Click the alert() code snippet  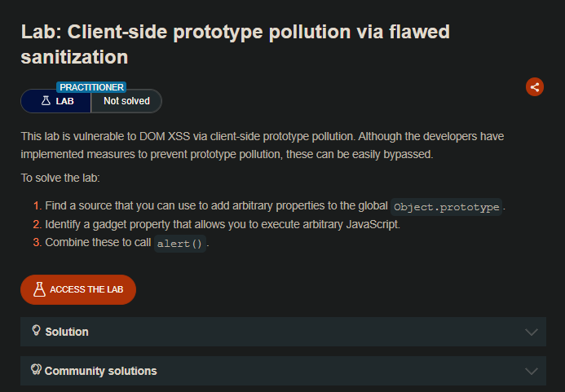click(x=179, y=243)
